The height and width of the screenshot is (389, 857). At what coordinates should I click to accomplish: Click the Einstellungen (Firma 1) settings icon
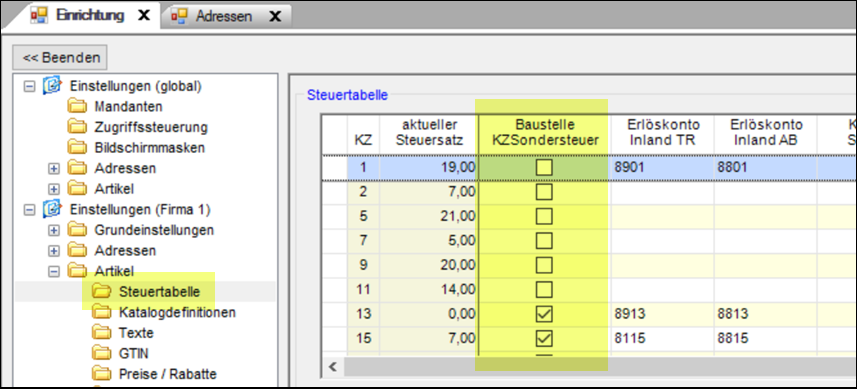tap(52, 210)
